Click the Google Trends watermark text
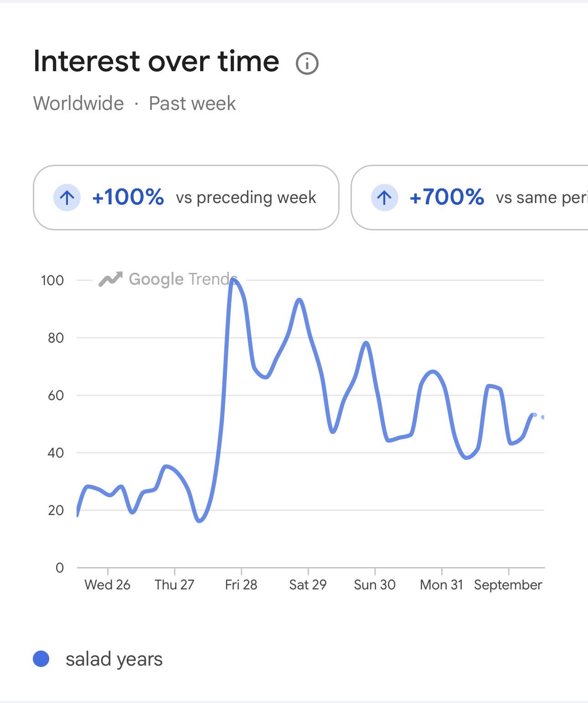Screen dimensions: 588x703 (x=183, y=279)
